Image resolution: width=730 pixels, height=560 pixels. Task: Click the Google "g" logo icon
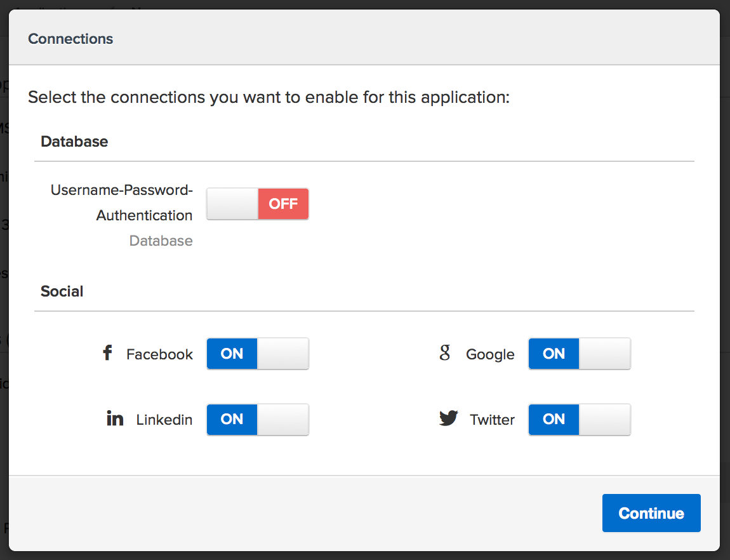pos(445,353)
